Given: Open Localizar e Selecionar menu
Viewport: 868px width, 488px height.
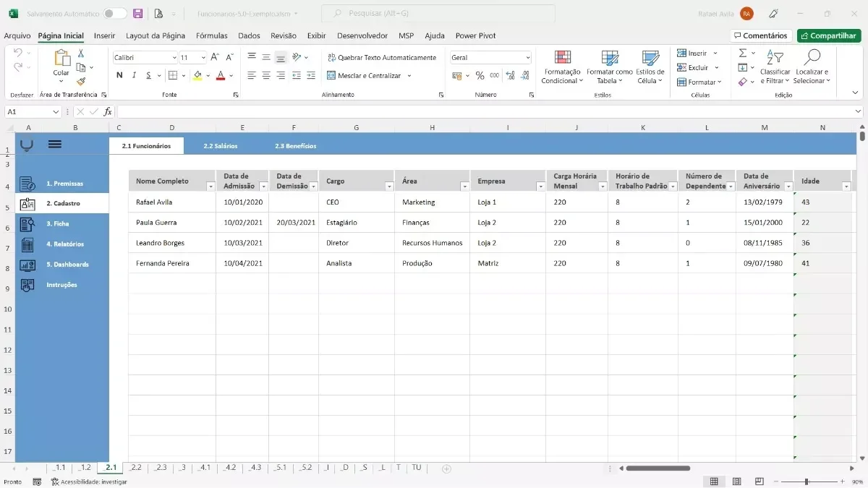Looking at the screenshot, I should click(812, 67).
